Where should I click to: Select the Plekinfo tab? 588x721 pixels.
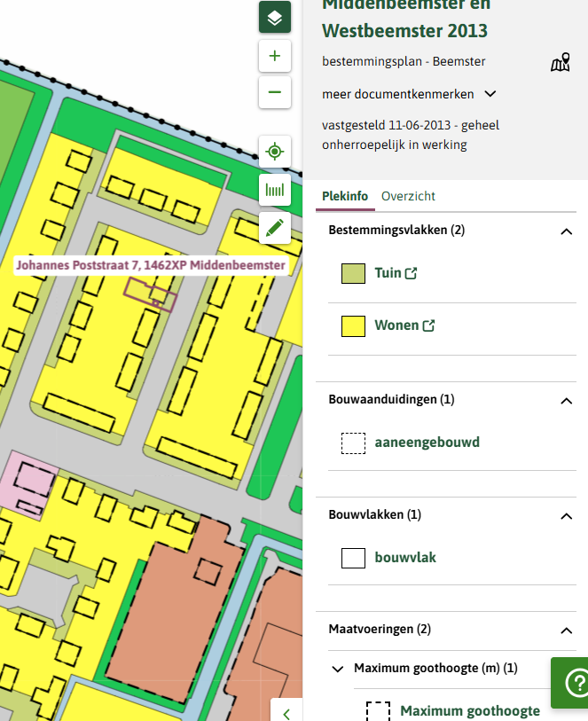tap(345, 197)
